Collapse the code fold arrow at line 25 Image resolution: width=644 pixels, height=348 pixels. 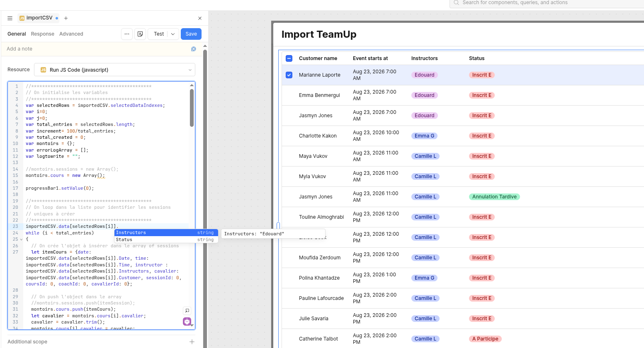point(21,239)
